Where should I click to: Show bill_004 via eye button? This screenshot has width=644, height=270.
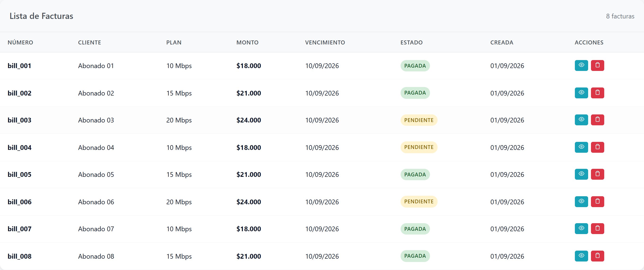coord(581,147)
